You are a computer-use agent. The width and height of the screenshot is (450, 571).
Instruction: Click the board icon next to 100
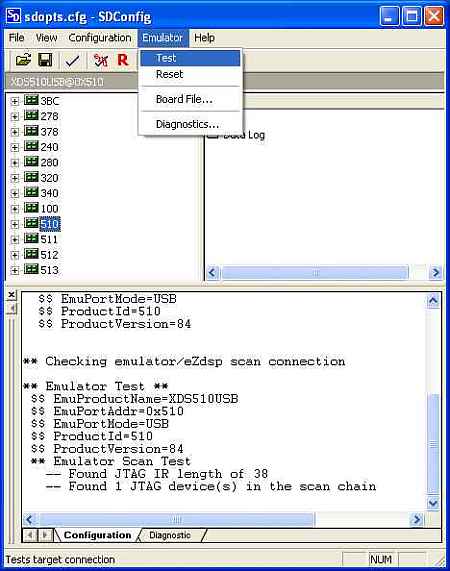click(31, 208)
